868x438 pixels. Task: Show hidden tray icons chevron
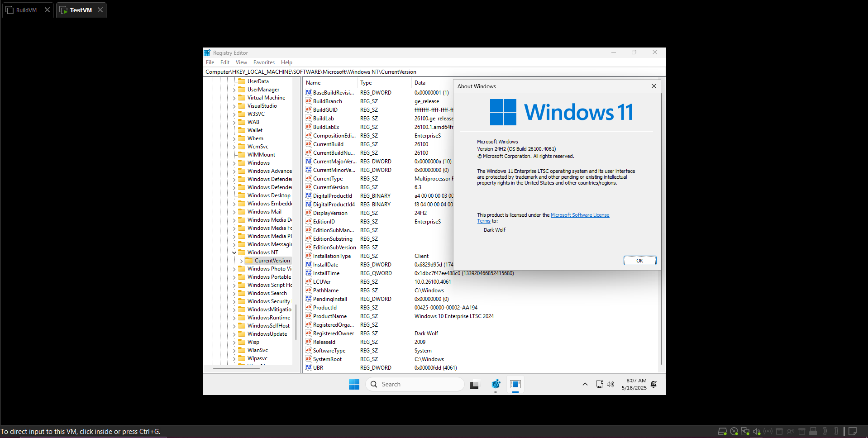[585, 384]
